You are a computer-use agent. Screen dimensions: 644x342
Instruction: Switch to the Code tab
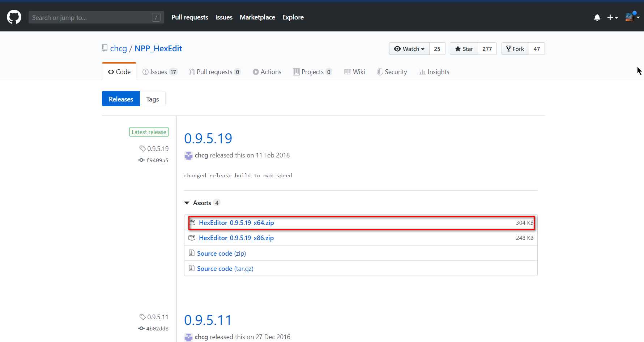tap(119, 72)
